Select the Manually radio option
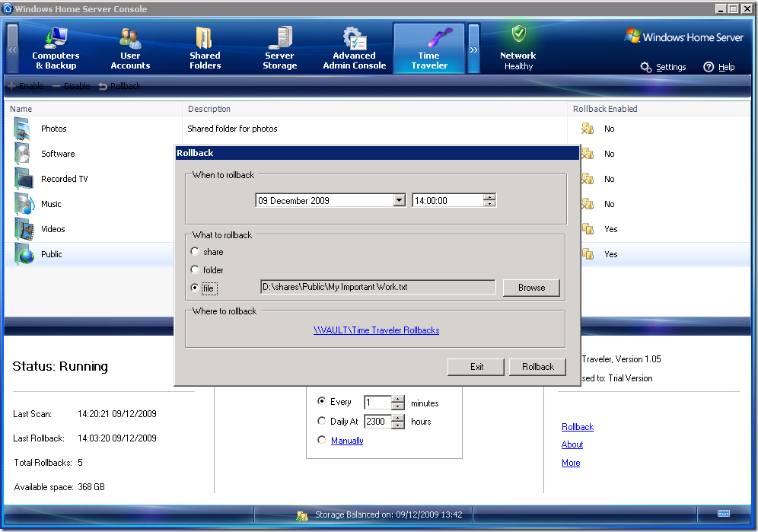Viewport: 758px width, 532px height. 321,440
